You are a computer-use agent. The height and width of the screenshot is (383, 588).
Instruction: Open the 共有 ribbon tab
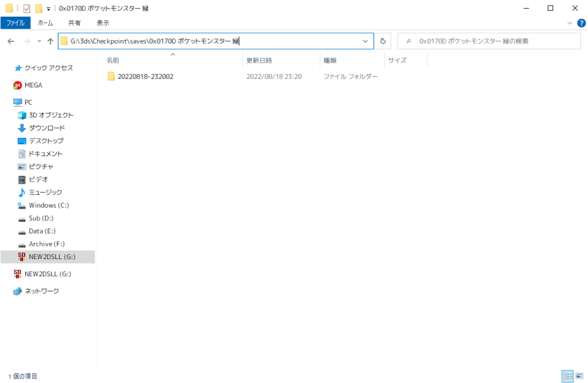tap(74, 23)
